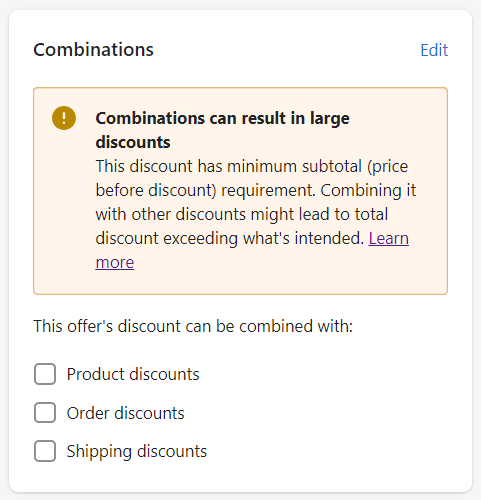The width and height of the screenshot is (481, 500).
Task: Enable the Product discounts checkbox
Action: click(45, 374)
